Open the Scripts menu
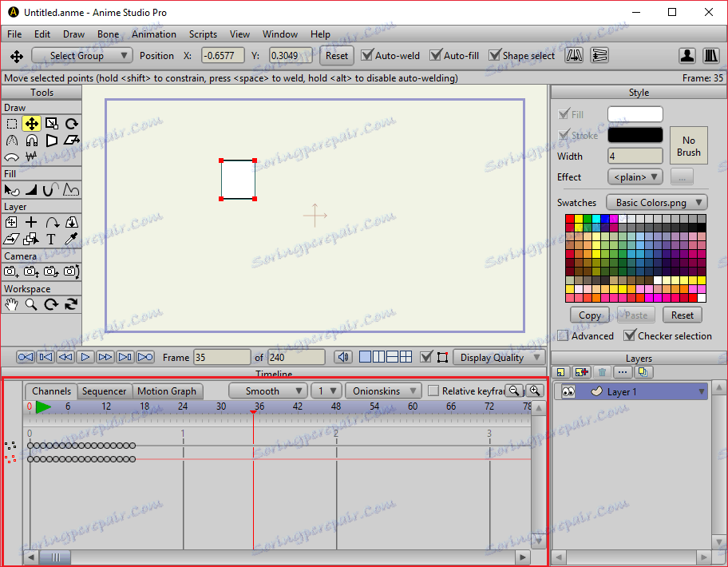The width and height of the screenshot is (728, 567). 203,34
